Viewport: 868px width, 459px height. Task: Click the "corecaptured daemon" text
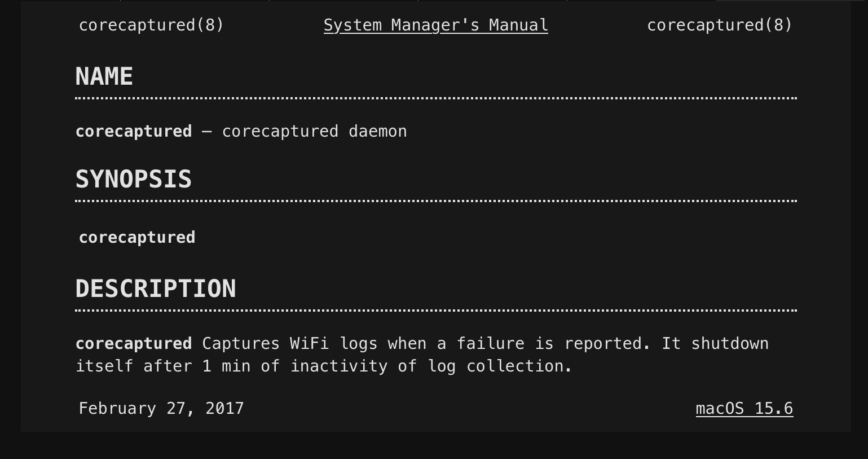pyautogui.click(x=314, y=132)
